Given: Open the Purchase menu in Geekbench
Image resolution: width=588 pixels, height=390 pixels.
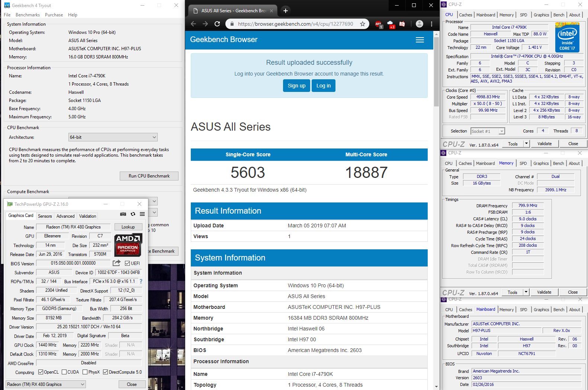Looking at the screenshot, I should [x=54, y=15].
